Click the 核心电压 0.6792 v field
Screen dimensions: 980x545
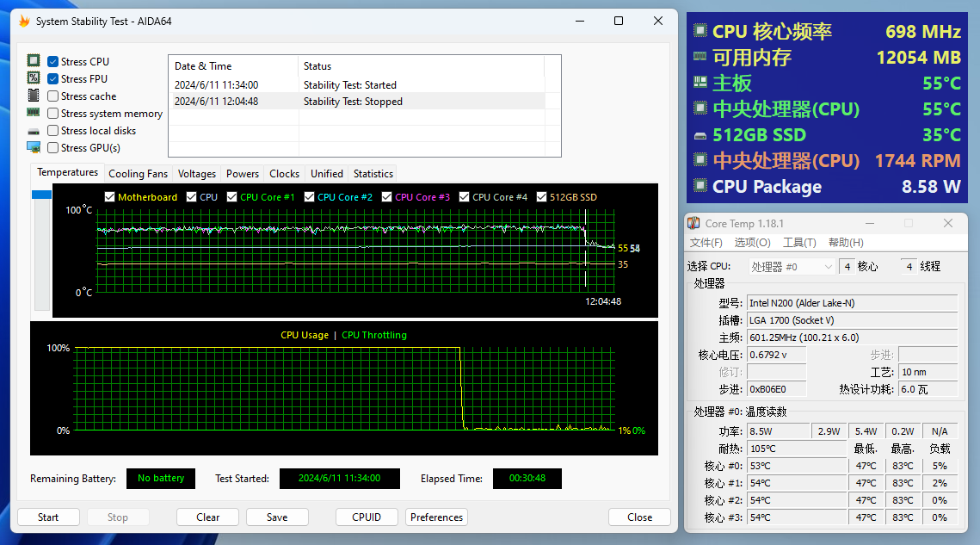pyautogui.click(x=777, y=355)
